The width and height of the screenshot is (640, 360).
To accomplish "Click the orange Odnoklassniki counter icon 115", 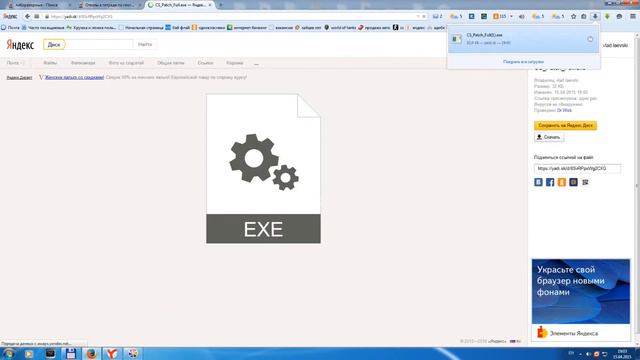I will (x=500, y=16).
